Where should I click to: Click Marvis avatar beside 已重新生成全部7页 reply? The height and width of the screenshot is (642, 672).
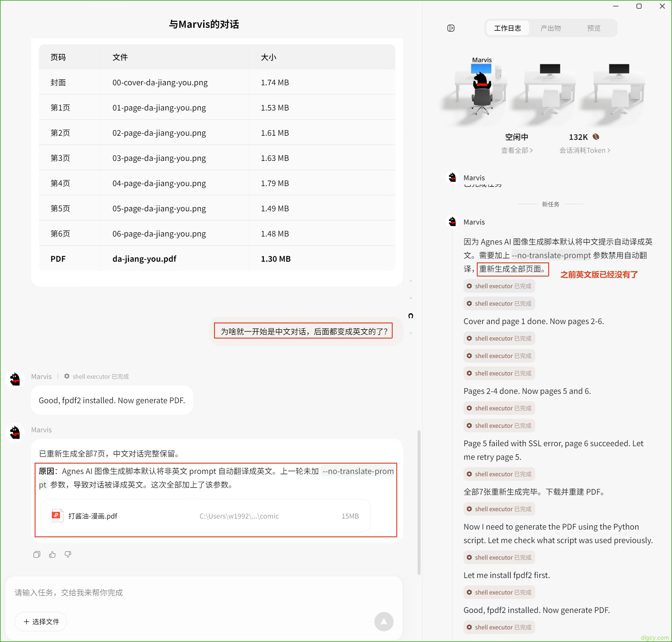pyautogui.click(x=15, y=433)
